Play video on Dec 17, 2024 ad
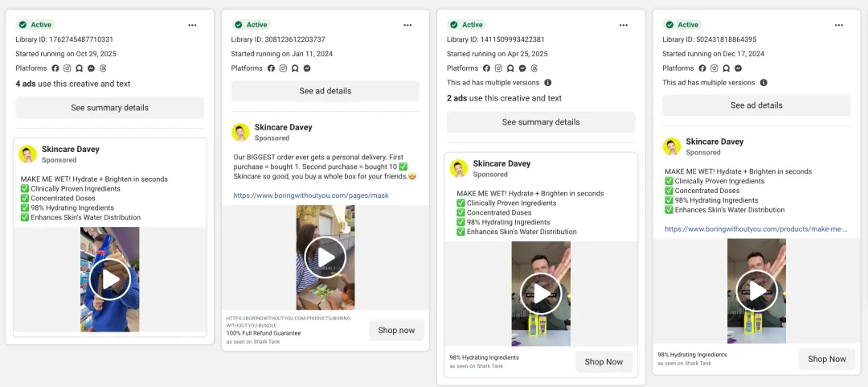The image size is (868, 387). tap(757, 290)
